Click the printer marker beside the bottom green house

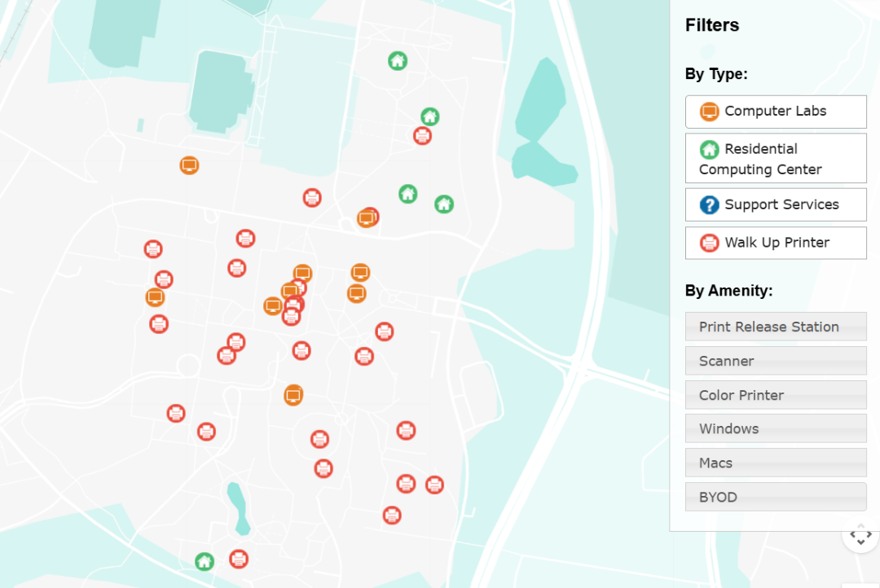(238, 559)
